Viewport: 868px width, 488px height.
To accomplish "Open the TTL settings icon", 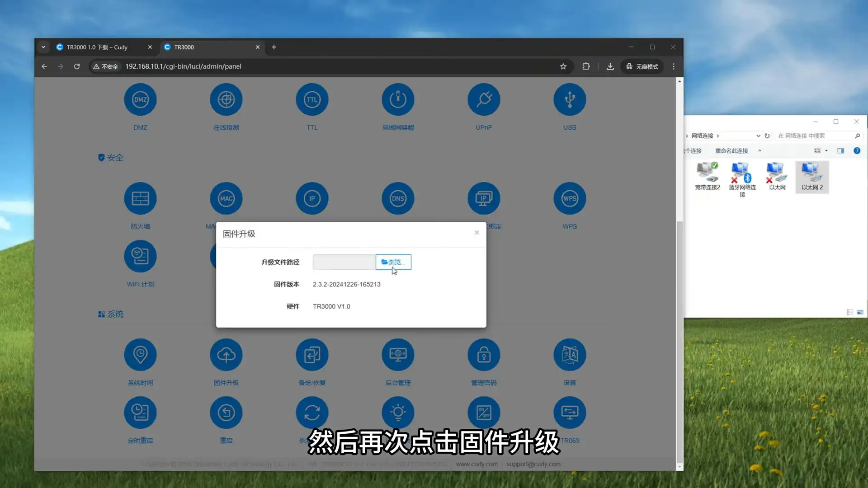I will pos(312,100).
